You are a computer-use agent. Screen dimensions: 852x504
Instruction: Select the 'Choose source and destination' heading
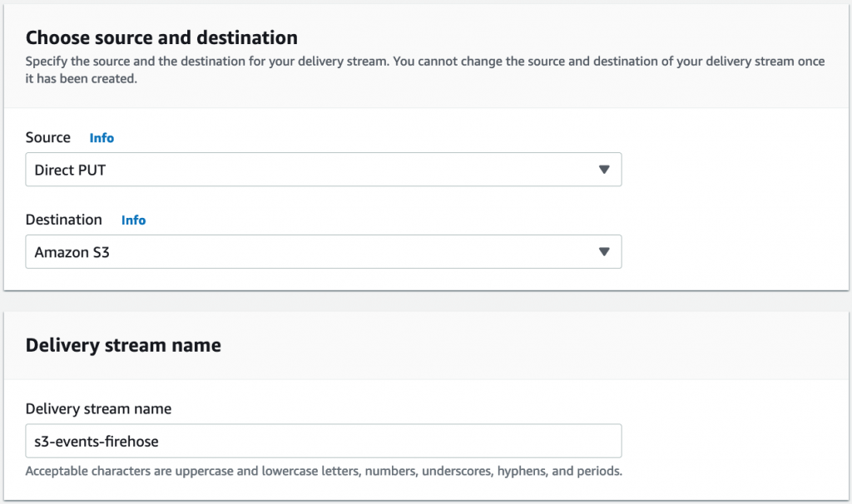161,37
